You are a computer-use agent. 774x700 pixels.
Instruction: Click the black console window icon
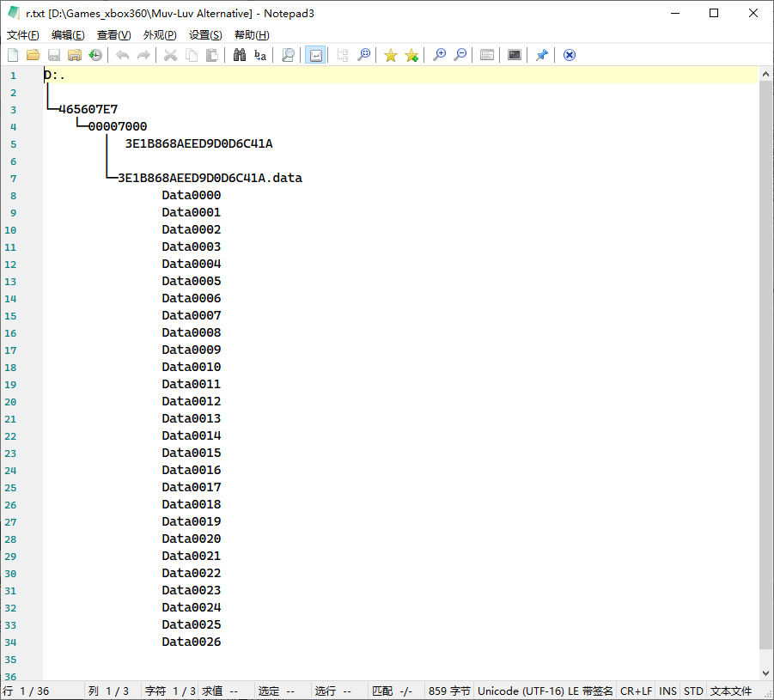point(515,55)
